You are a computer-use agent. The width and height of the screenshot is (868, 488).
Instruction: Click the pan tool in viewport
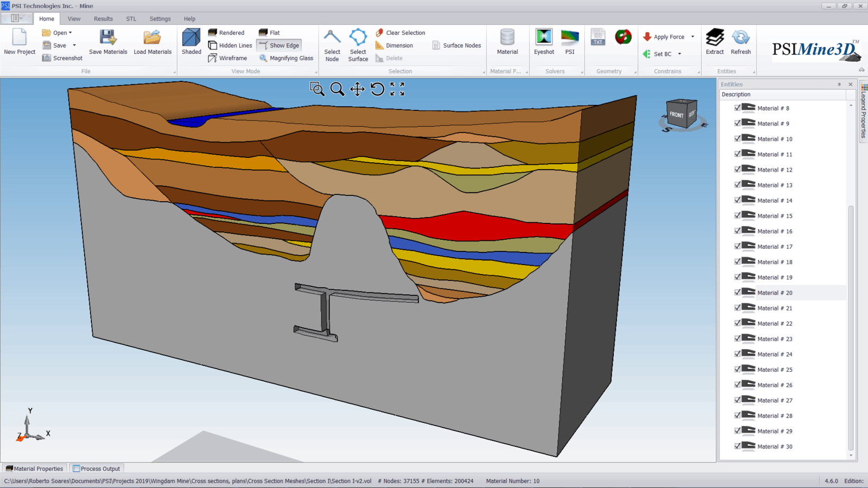tap(357, 89)
